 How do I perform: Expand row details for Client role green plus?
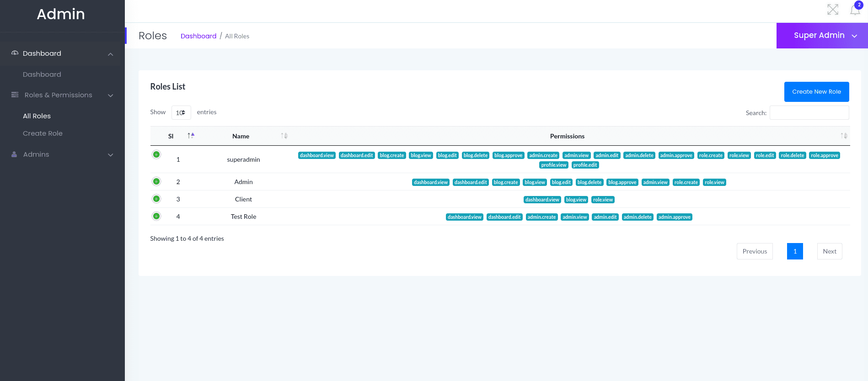tap(156, 199)
